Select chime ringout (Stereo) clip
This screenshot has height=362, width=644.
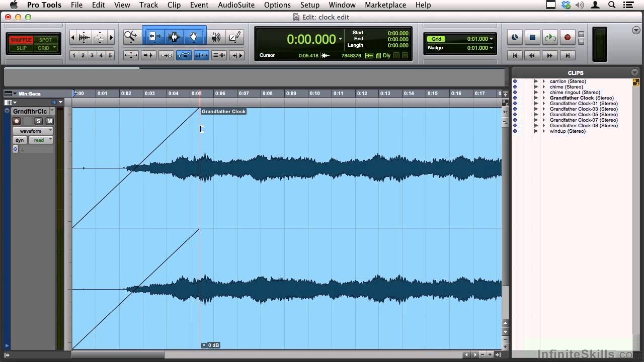coord(575,93)
